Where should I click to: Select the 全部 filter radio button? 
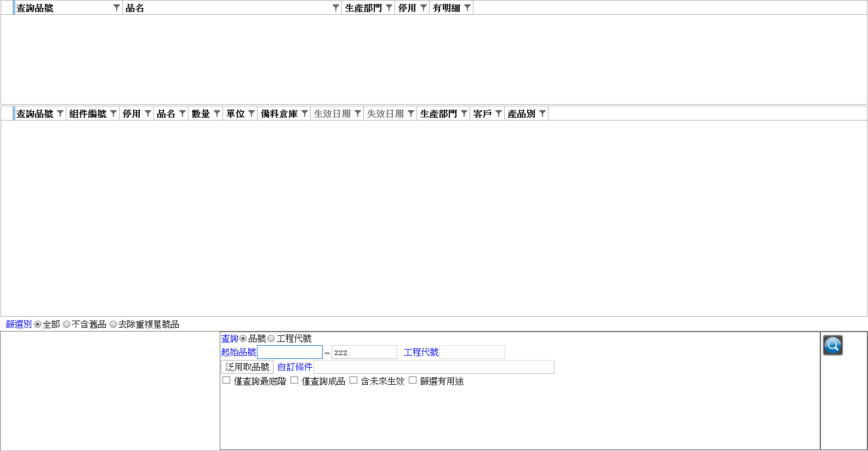38,324
